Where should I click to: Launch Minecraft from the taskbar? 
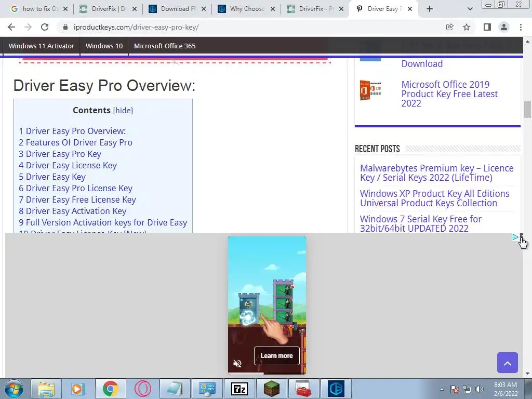click(271, 389)
